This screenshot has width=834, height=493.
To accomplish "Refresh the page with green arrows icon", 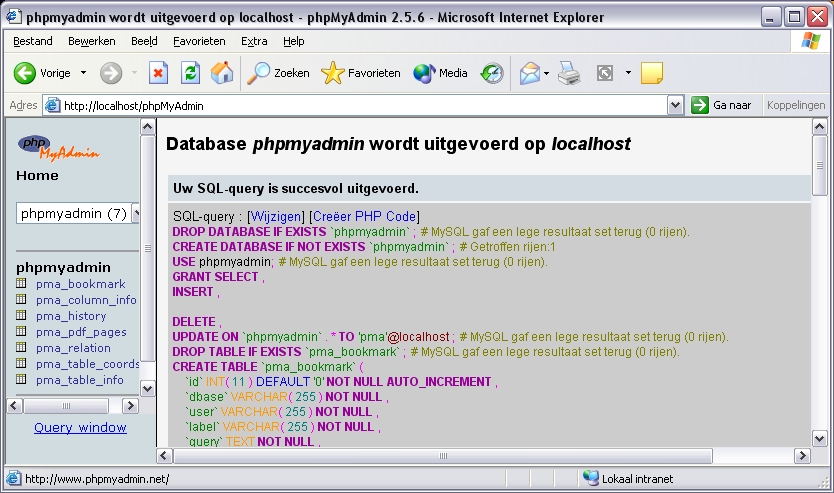I will pos(190,73).
